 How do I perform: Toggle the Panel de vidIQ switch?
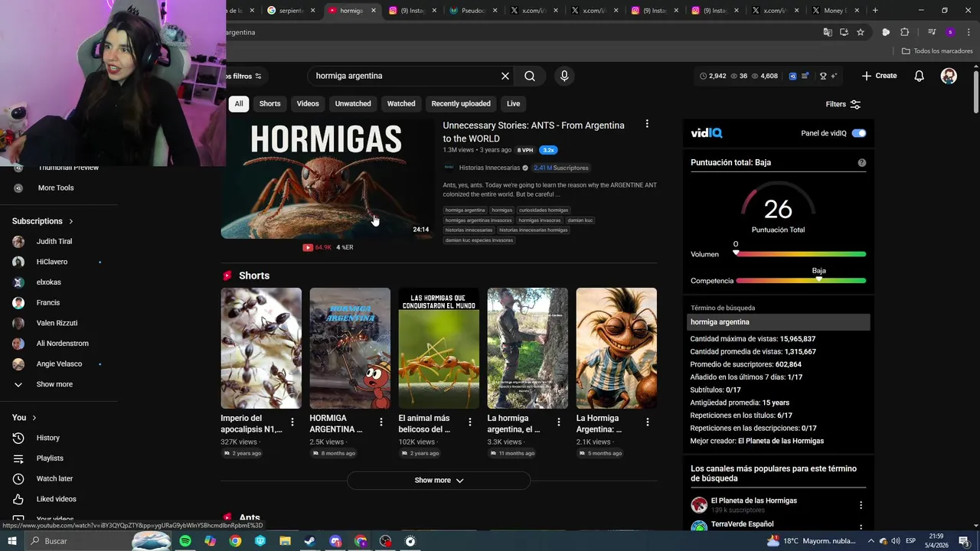(859, 133)
